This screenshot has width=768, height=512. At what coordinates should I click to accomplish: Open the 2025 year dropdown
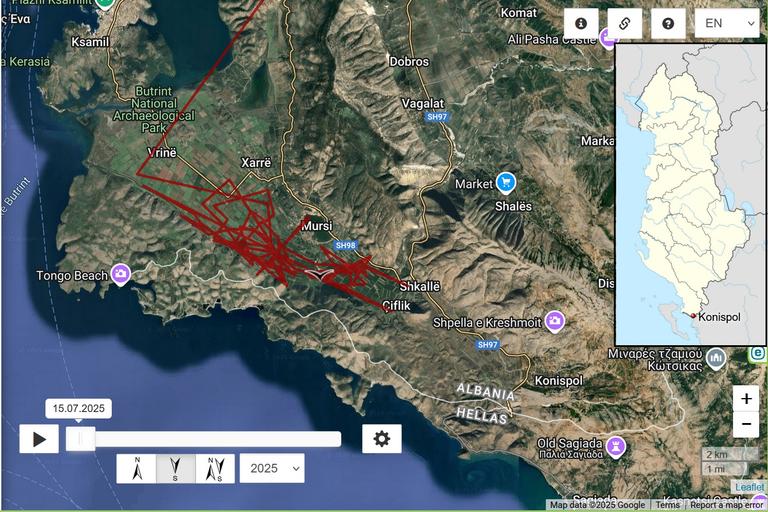click(x=272, y=468)
